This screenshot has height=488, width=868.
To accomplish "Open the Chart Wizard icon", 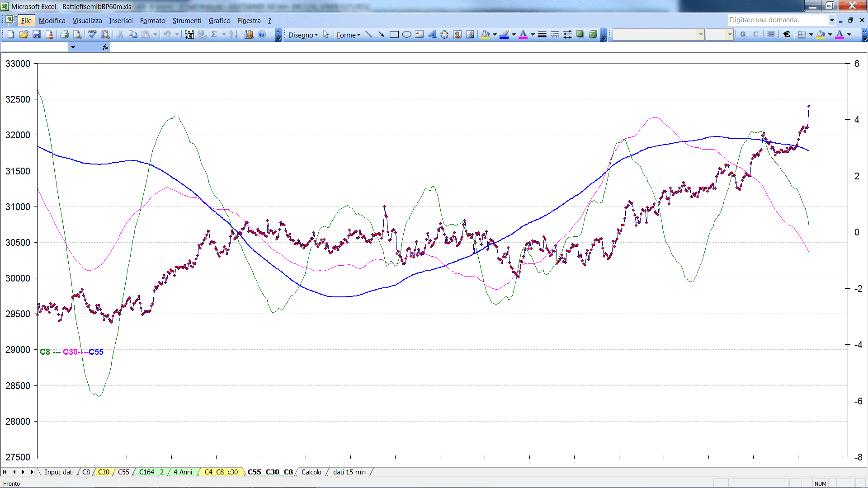I will tap(249, 34).
